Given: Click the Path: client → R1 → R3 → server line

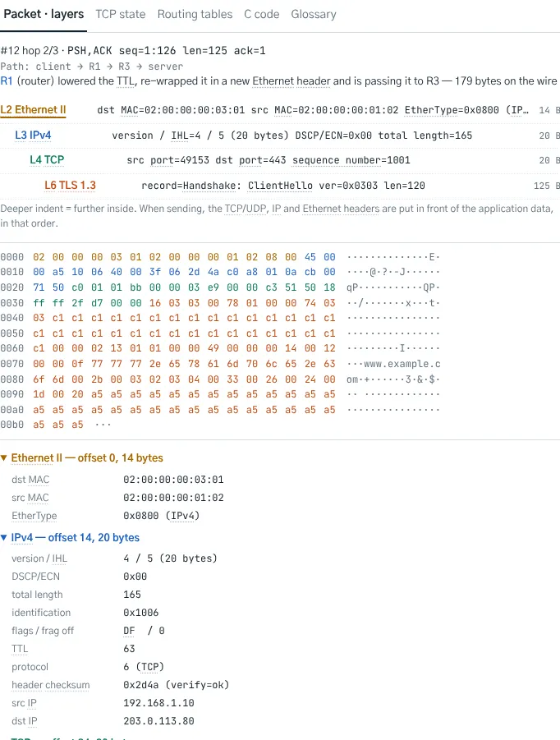Looking at the screenshot, I should point(91,66).
